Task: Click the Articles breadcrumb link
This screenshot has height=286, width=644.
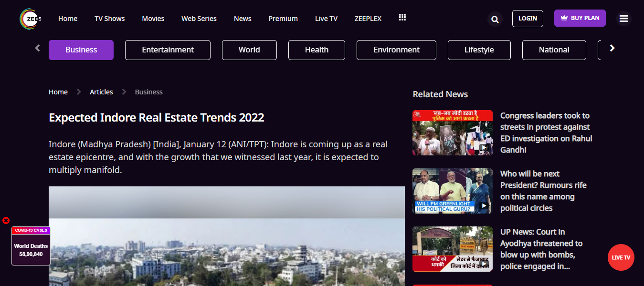Action: [x=101, y=92]
